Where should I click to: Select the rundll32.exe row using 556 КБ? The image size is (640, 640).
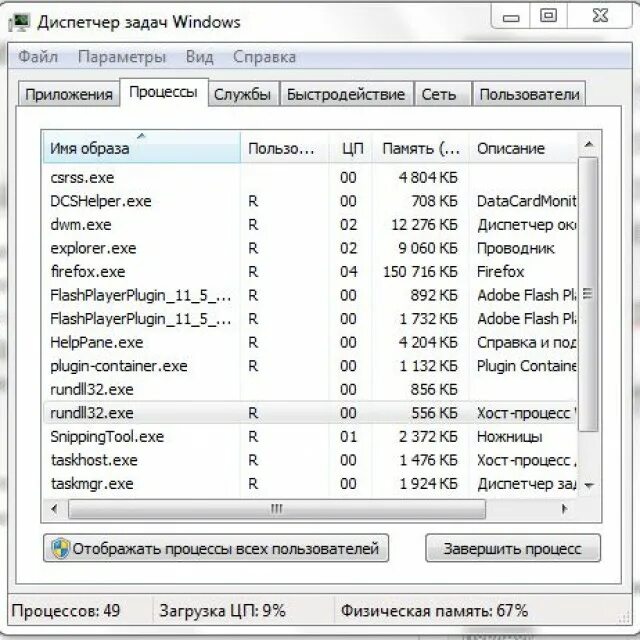tap(310, 413)
